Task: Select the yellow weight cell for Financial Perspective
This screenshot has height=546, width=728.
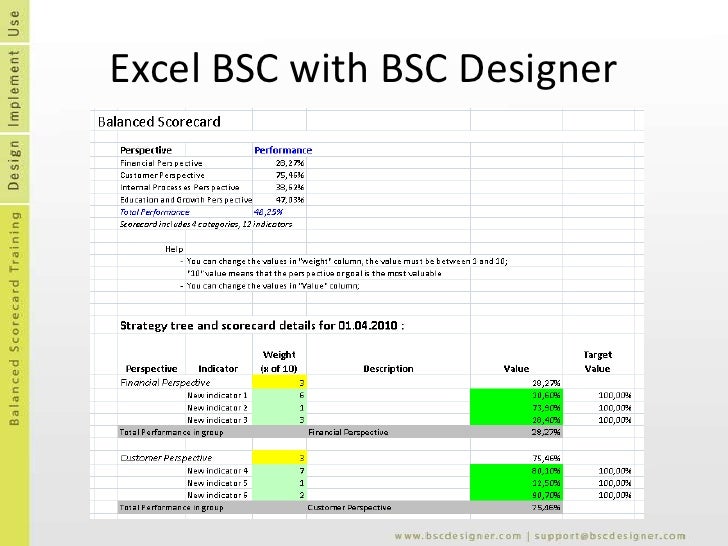Action: point(280,383)
